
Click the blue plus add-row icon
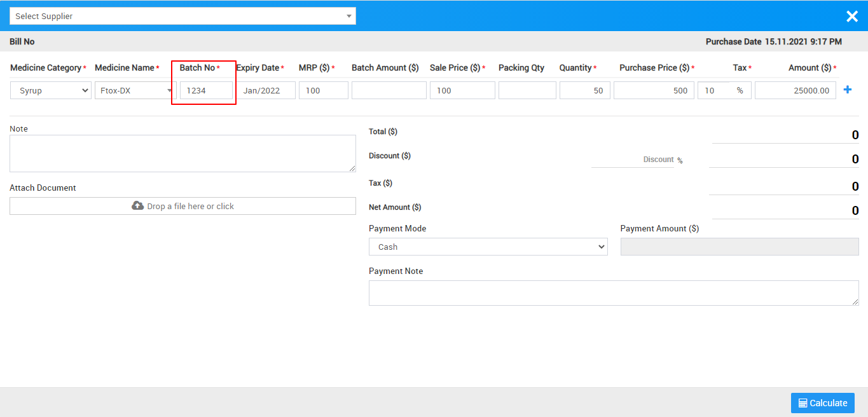pos(847,90)
